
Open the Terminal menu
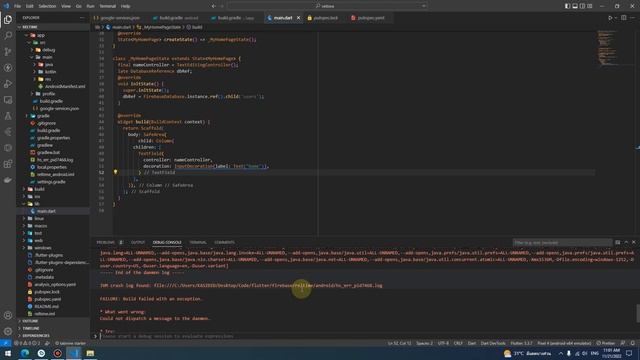point(108,6)
